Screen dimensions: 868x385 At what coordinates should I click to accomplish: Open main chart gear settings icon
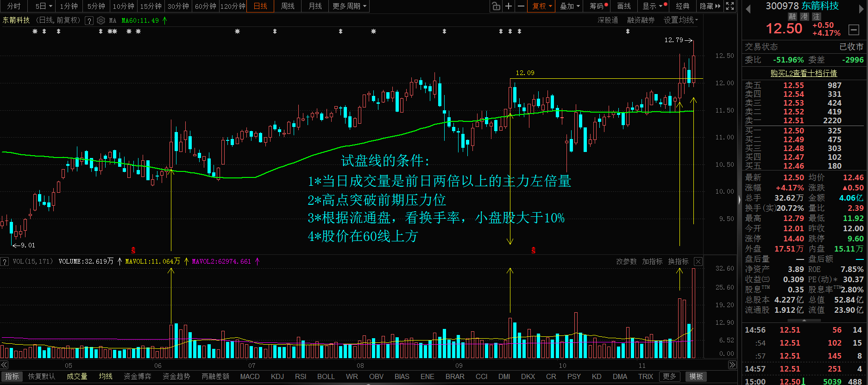[101, 20]
